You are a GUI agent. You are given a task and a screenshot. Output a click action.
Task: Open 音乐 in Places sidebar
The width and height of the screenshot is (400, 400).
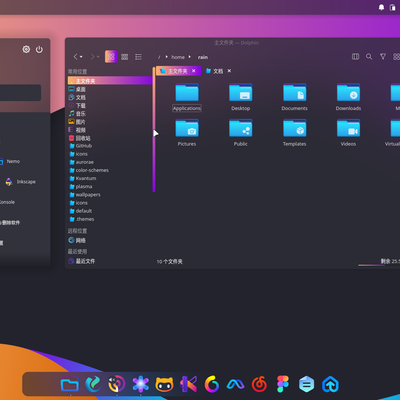[x=110, y=113]
